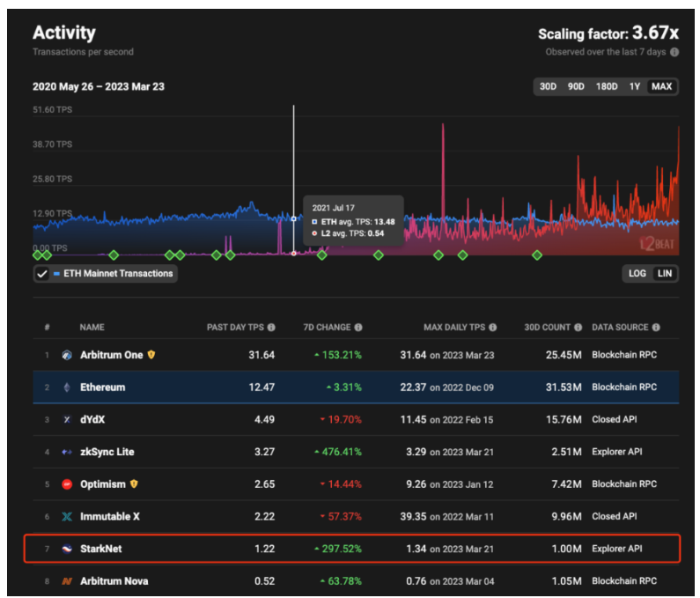The height and width of the screenshot is (598, 700).
Task: Click the white ETH data point on the chart cursor line
Action: [x=293, y=218]
